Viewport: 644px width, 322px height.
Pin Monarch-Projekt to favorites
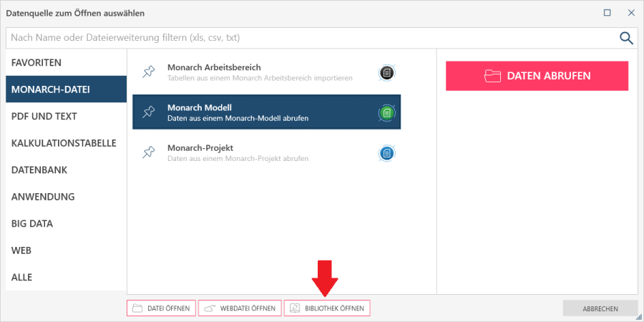click(x=148, y=152)
